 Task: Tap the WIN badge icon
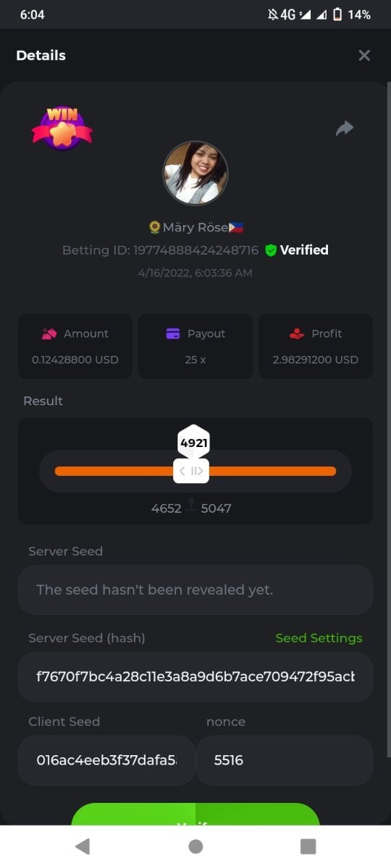62,128
